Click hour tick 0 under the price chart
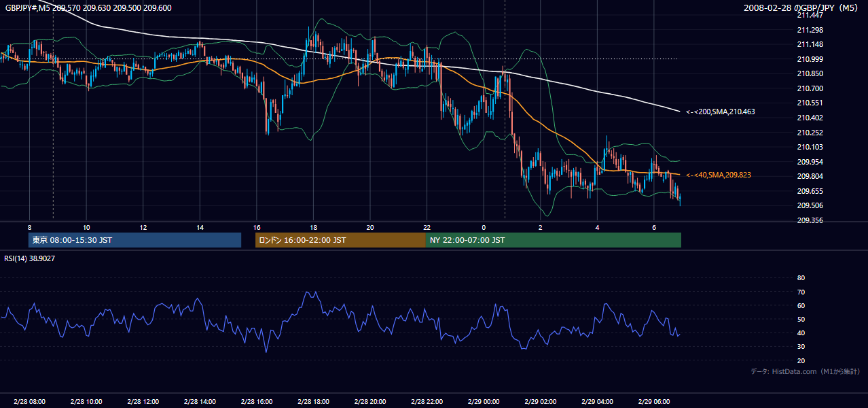Screen dimensions: 868x408 coord(484,226)
